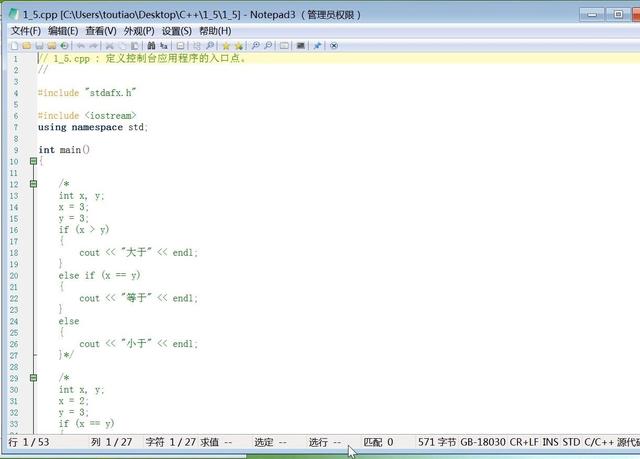
Task: Click the 行 1 / 53 line indicator
Action: [x=30, y=441]
